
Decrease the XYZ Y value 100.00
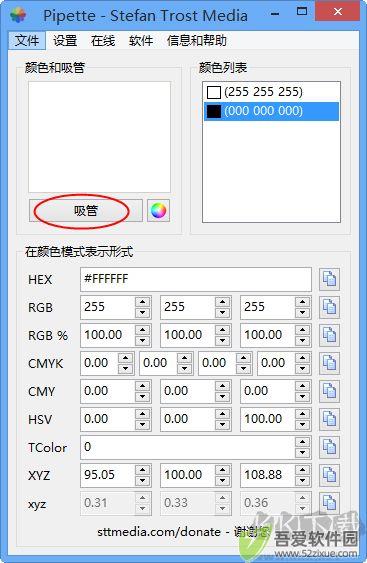point(223,480)
